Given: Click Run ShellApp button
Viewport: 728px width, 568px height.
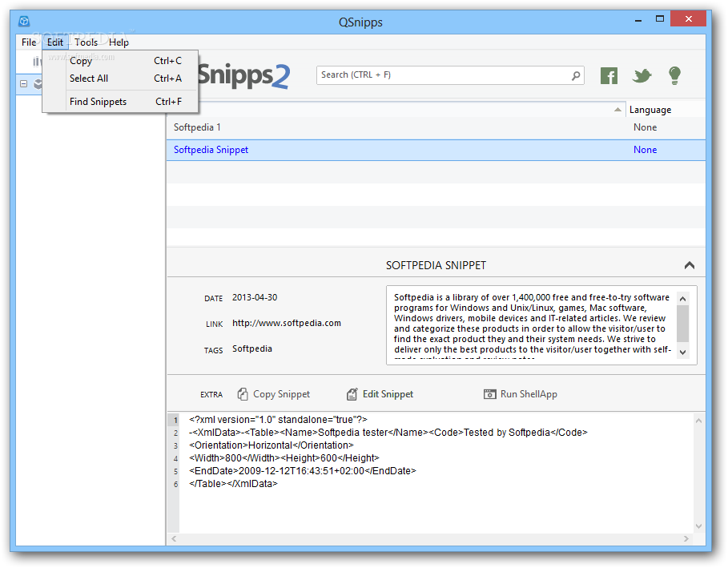Looking at the screenshot, I should 520,394.
